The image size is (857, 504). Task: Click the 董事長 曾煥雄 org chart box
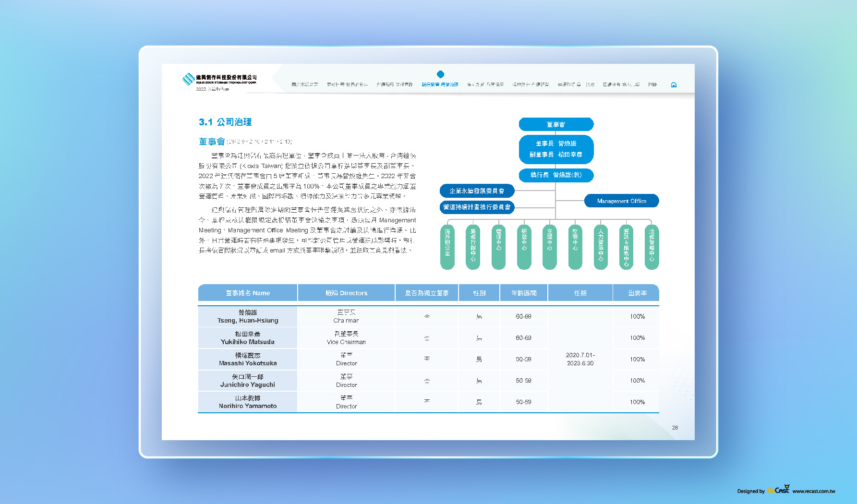(x=556, y=149)
